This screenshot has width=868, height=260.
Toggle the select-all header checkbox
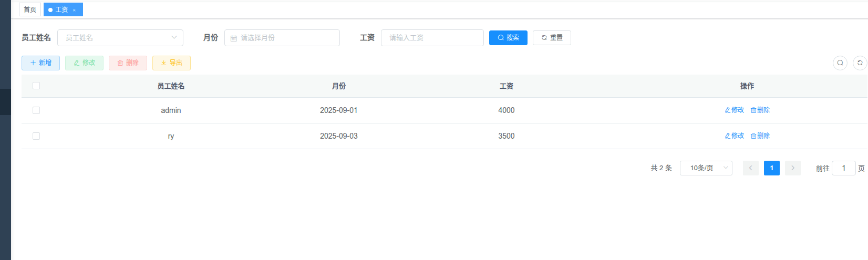[36, 86]
